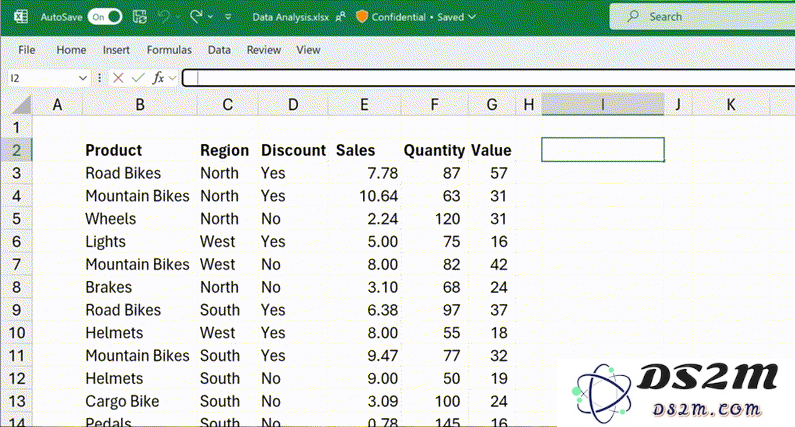Expand the Saved status dropdown chevron
The height and width of the screenshot is (427, 795).
pos(472,17)
